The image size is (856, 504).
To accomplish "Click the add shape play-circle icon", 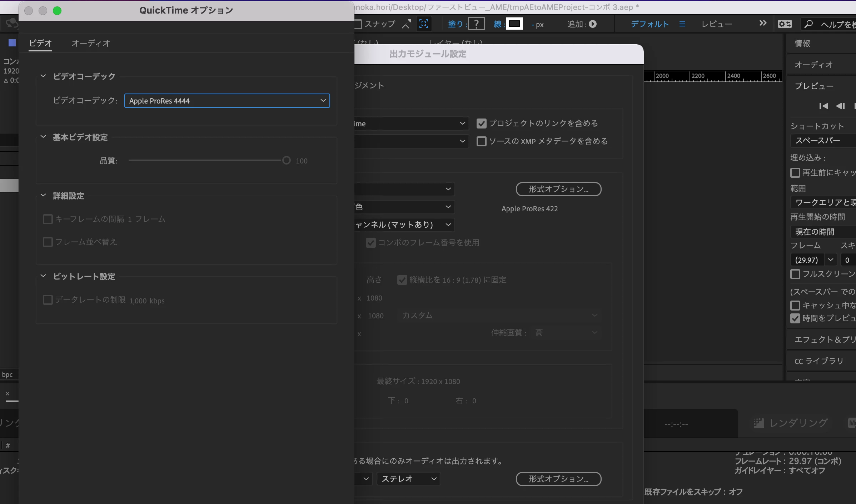I will 593,24.
